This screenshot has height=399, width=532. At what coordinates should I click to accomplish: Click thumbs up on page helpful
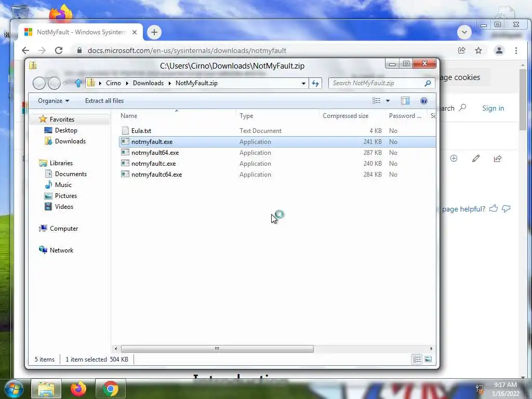pyautogui.click(x=494, y=208)
